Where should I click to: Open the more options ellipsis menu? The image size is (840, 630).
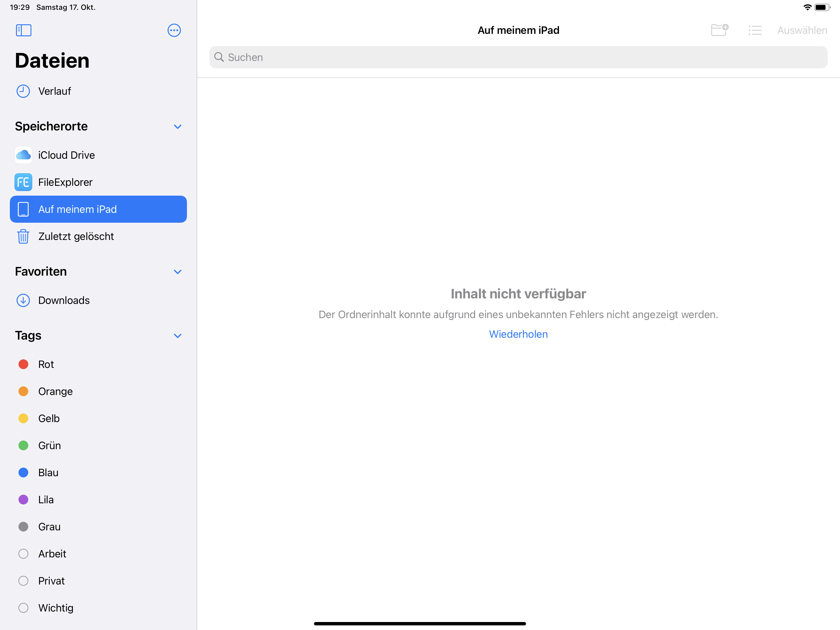[x=174, y=30]
